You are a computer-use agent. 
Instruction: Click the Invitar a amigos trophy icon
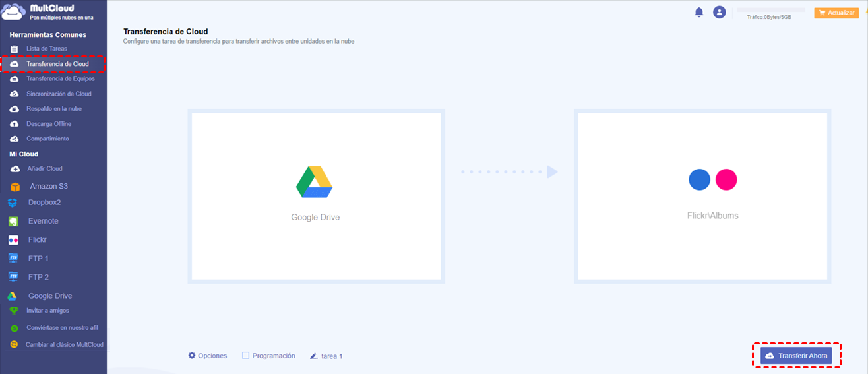click(x=14, y=311)
